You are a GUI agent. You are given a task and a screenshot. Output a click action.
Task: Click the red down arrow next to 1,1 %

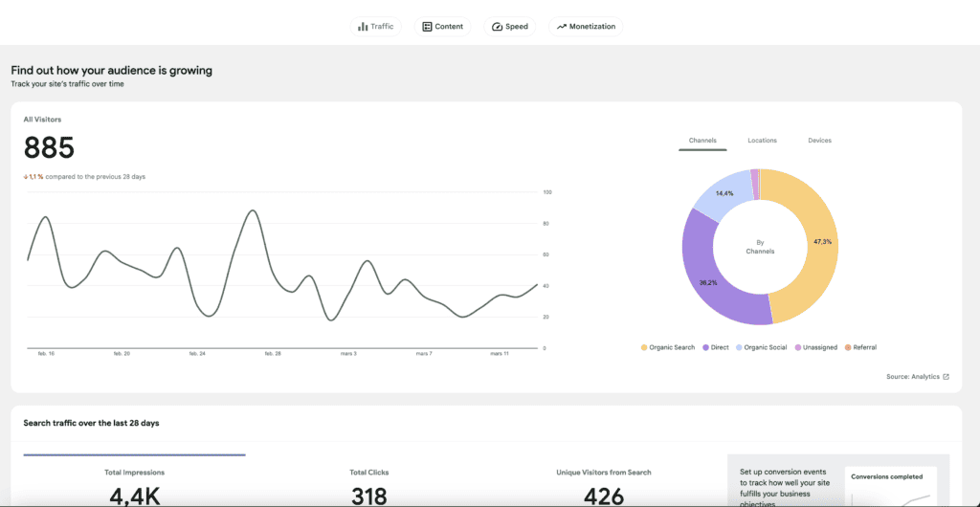(26, 177)
